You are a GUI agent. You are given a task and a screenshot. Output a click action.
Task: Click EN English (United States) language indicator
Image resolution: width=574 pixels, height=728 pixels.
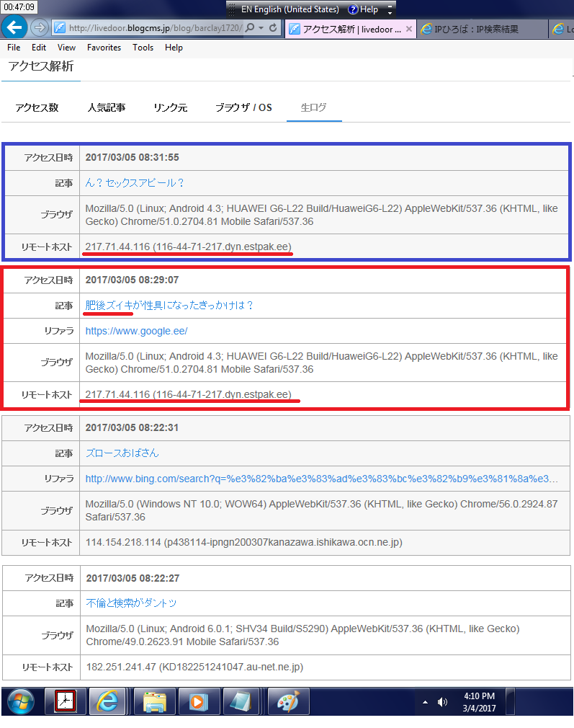pyautogui.click(x=290, y=9)
